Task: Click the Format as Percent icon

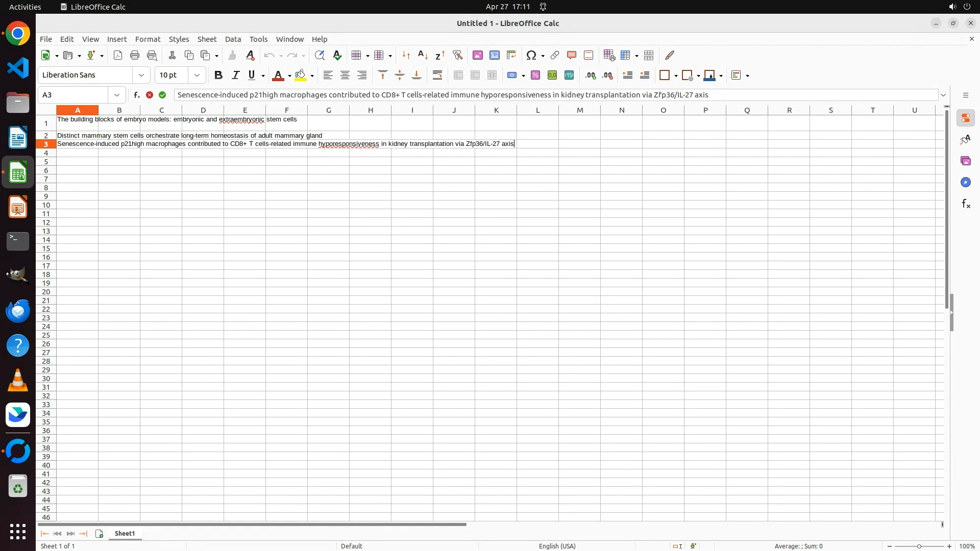Action: [x=535, y=76]
